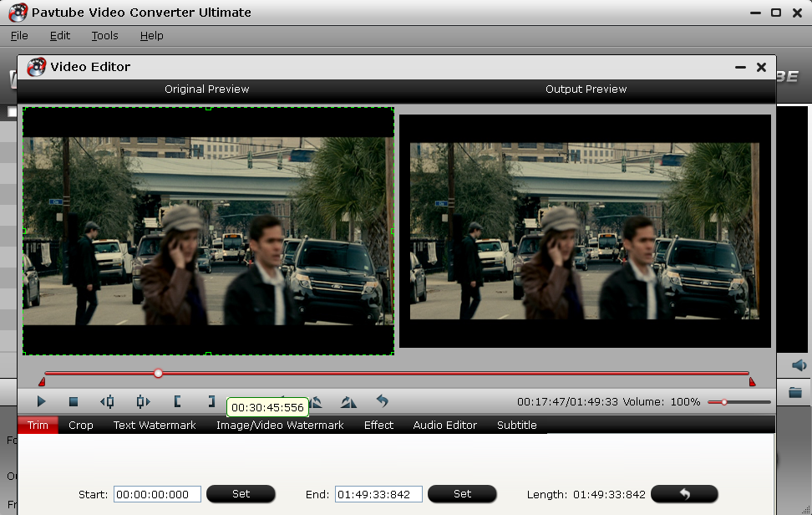Screen dimensions: 812x515
Task: Mark trim end with right bracket icon
Action: coord(211,401)
